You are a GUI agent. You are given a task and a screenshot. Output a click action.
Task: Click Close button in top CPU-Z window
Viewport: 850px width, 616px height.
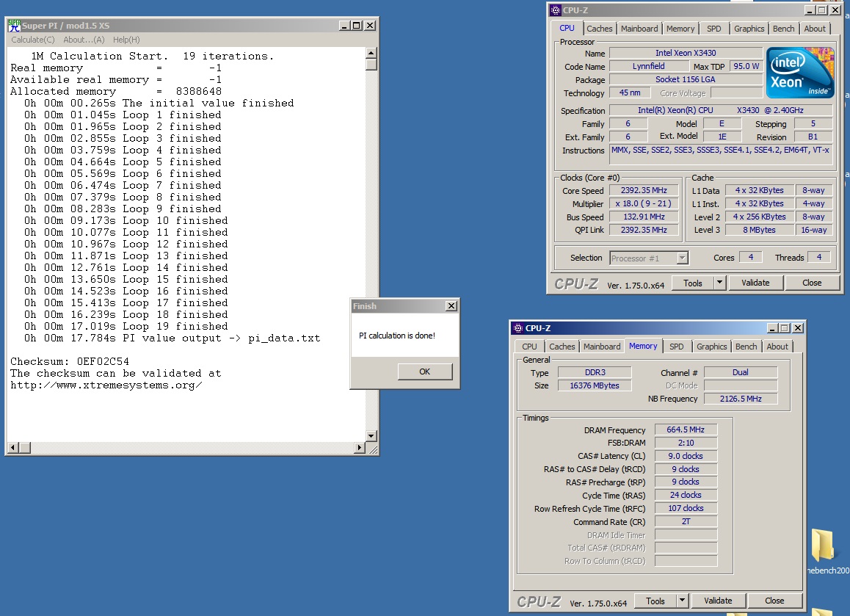pos(812,283)
